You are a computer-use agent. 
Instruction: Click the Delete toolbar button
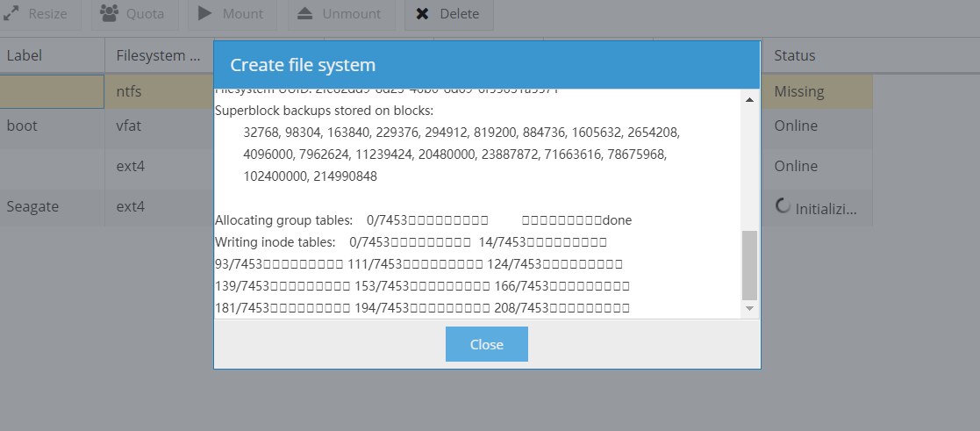pos(448,14)
